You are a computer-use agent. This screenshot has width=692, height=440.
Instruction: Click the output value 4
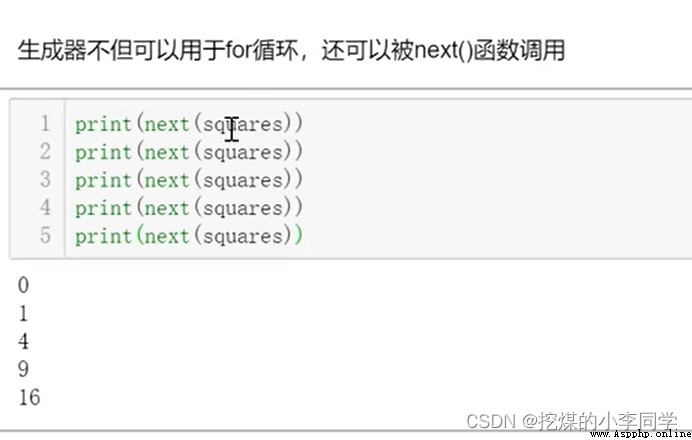click(x=23, y=341)
